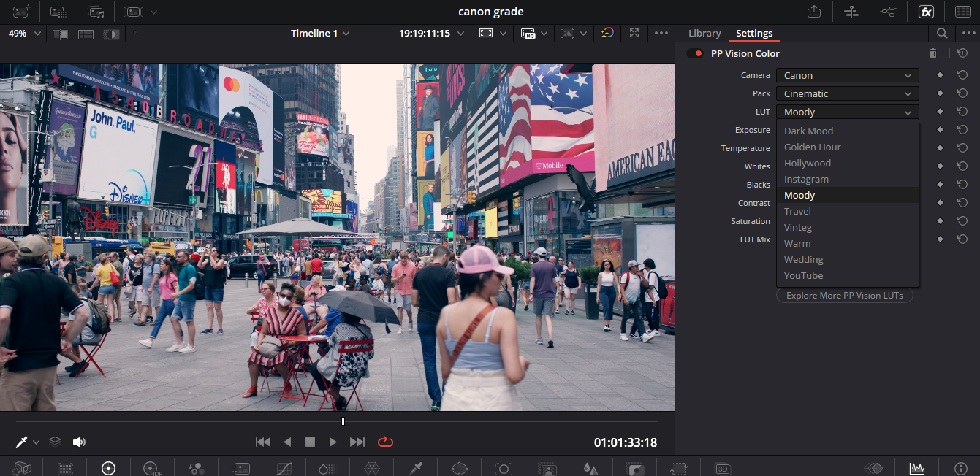Viewport: 980px width, 476px height.
Task: Click the viewer scrubber playhead
Action: (x=343, y=421)
